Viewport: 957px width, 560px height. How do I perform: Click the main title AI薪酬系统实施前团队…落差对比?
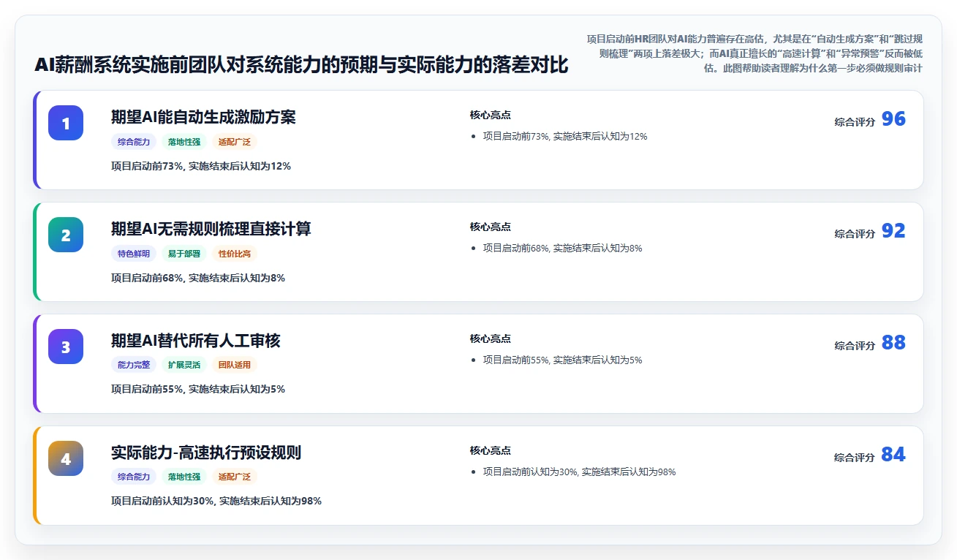tap(301, 64)
